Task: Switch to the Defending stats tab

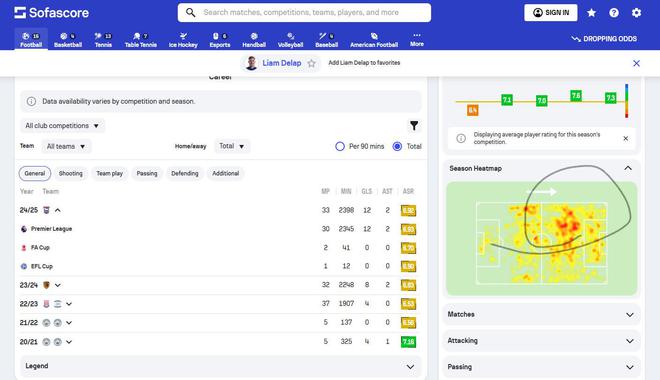Action: point(184,173)
